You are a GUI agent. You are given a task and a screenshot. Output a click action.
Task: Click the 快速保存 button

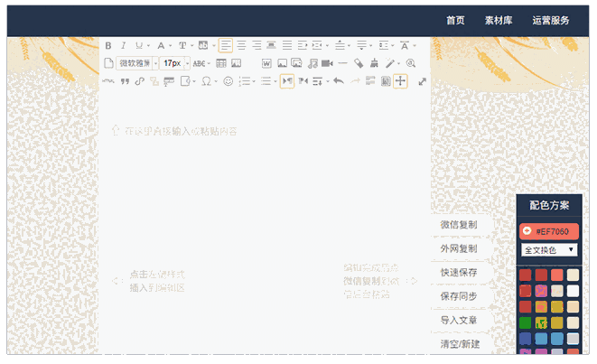pyautogui.click(x=459, y=273)
